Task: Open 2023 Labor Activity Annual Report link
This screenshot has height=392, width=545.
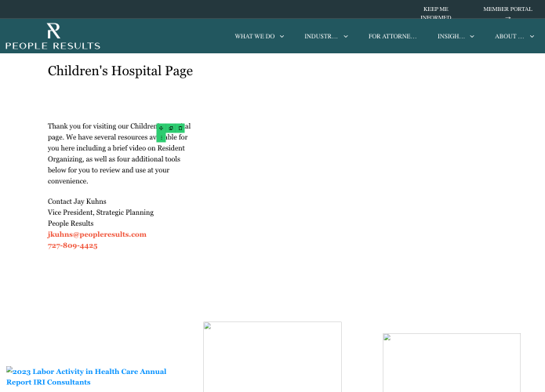Action: 86,376
